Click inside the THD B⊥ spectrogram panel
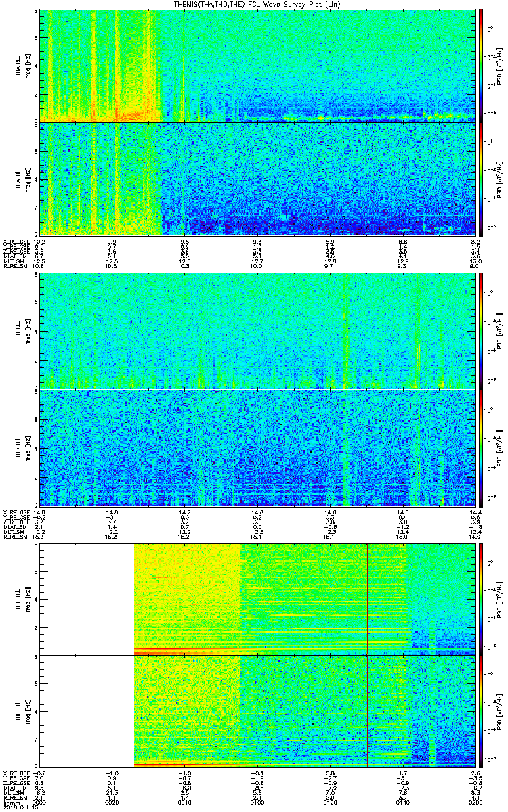This screenshot has height=812, width=508. 257,331
